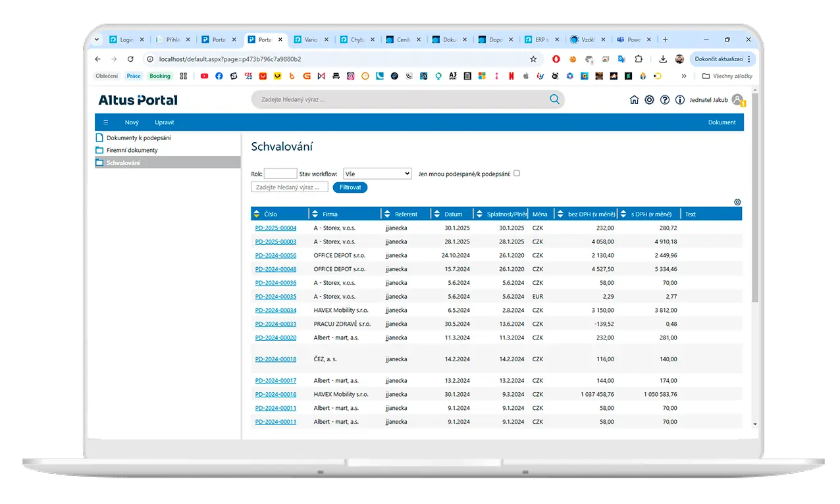Image resolution: width=840 pixels, height=504 pixels.
Task: Sort table by Firma column arrows
Action: click(x=316, y=214)
